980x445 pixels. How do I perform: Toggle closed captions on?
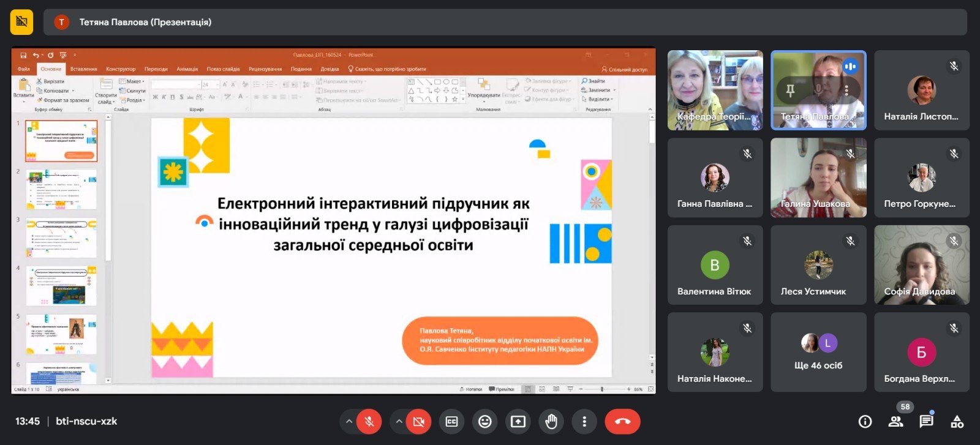coord(451,421)
